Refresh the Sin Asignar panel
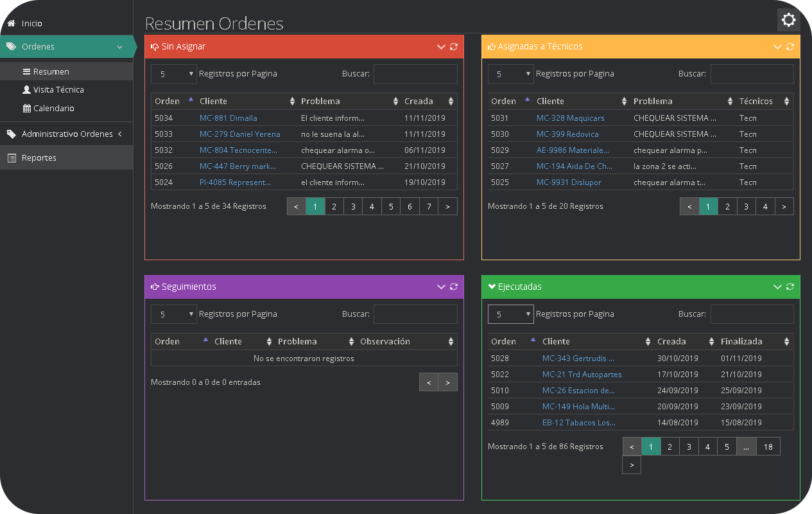Screen dimensions: 812x514 tap(454, 47)
